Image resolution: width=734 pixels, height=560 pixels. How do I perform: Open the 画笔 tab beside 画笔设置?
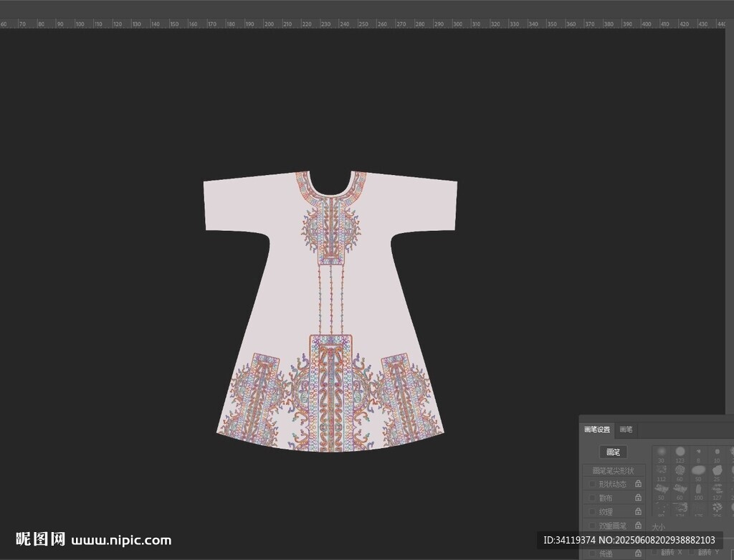pos(626,430)
